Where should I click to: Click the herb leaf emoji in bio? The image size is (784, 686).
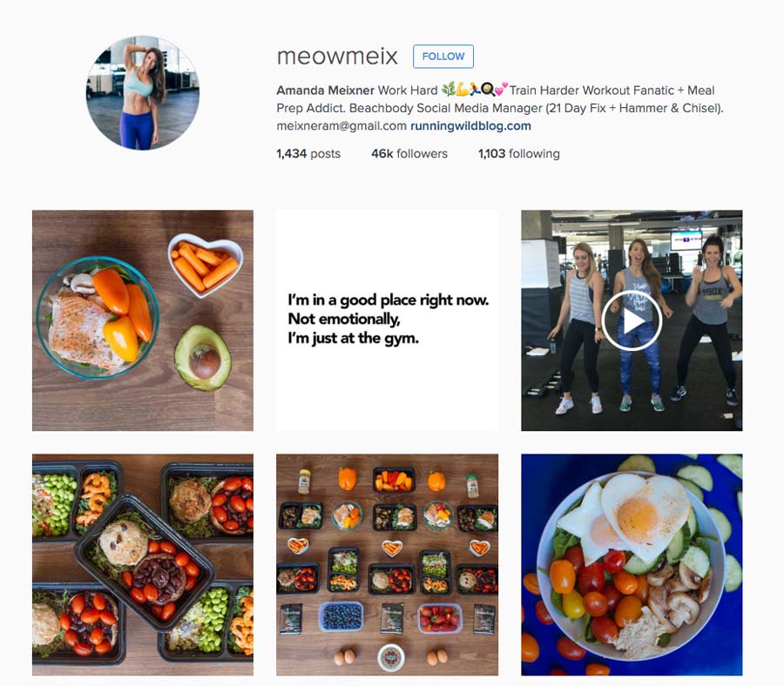449,89
